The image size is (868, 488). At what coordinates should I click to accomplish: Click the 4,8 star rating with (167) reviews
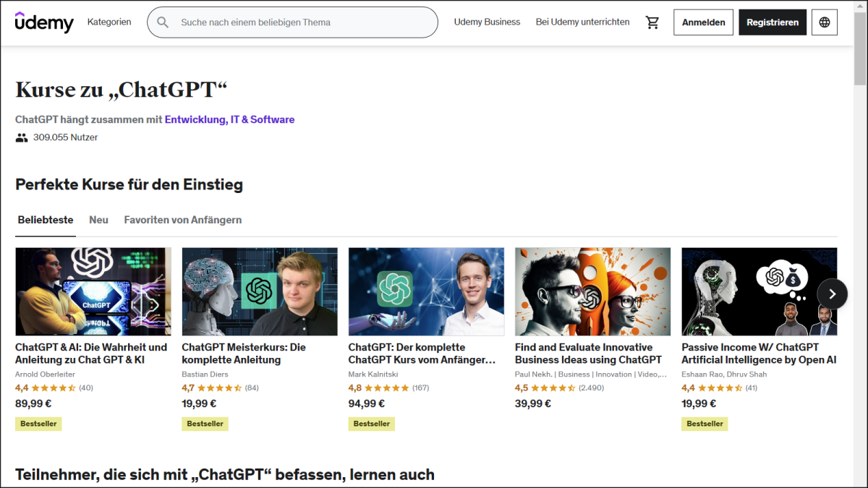389,388
